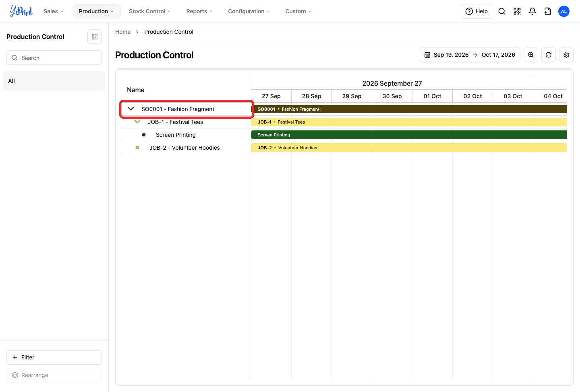
Task: Collapse the SO0001 - Fashion Fragment row
Action: point(131,109)
